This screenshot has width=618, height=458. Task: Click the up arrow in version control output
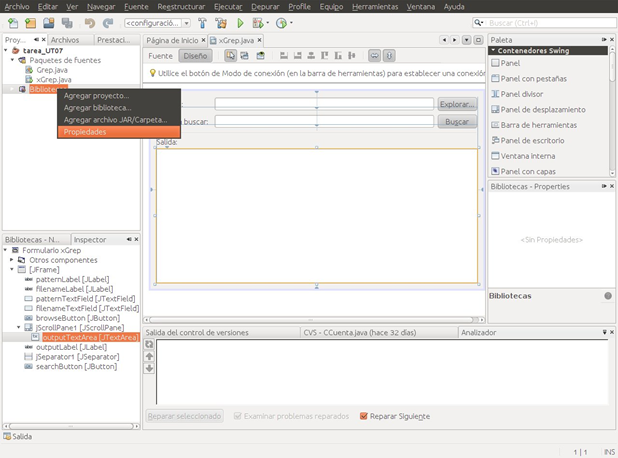tap(149, 357)
